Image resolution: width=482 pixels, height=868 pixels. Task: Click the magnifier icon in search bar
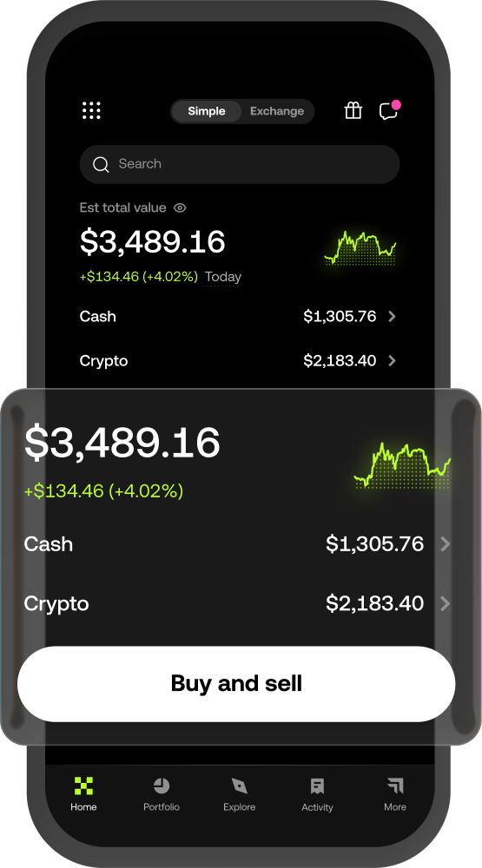point(101,164)
